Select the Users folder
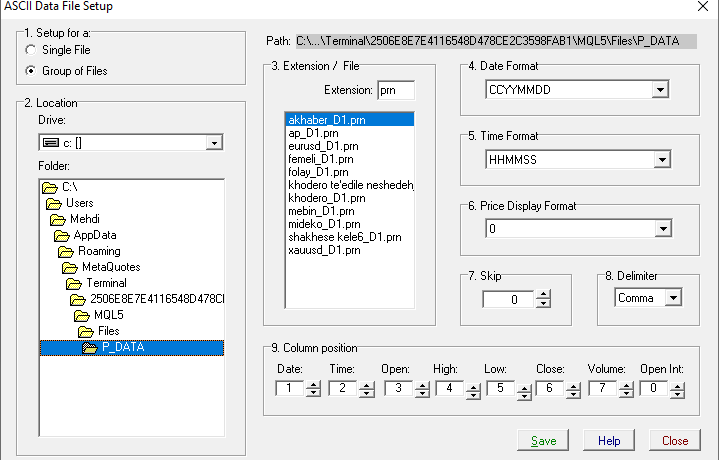Screen dimensions: 719x460 pyautogui.click(x=70, y=203)
